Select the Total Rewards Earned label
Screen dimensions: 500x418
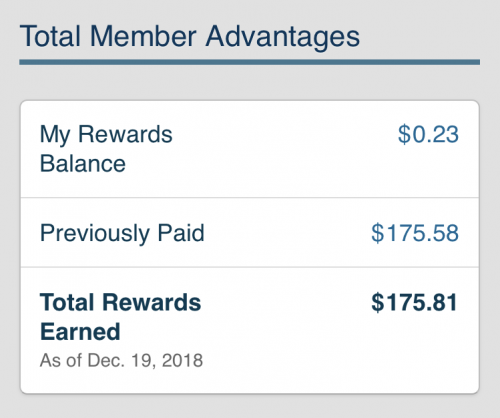[120, 317]
